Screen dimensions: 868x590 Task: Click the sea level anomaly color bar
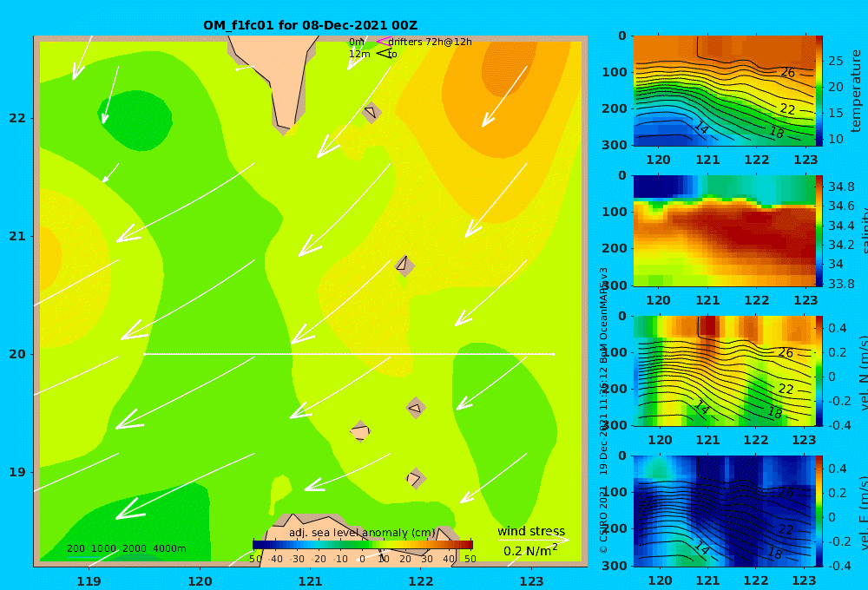pos(363,544)
